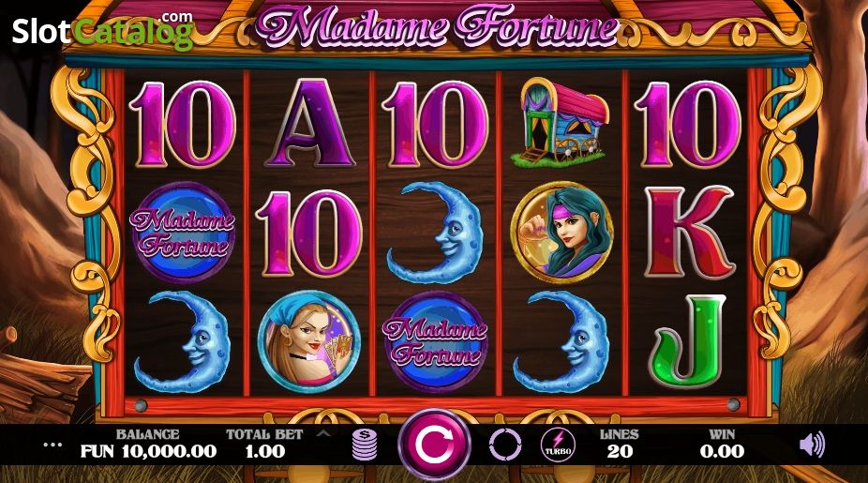Screen dimensions: 868x483
Task: Click the purple A symbol
Action: 309,123
